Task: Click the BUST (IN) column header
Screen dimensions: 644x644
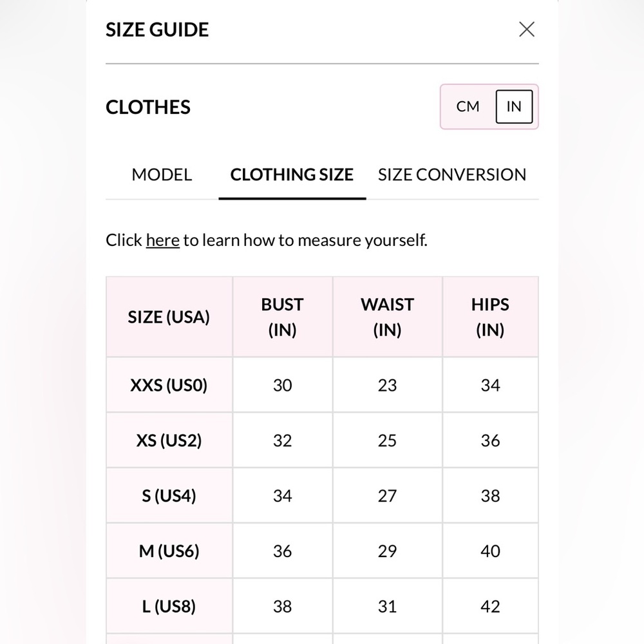Action: [x=283, y=317]
